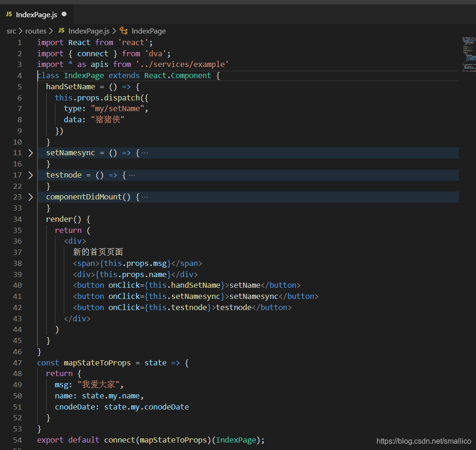Click the render() method declaration
Image resolution: width=476 pixels, height=450 pixels.
click(63, 219)
